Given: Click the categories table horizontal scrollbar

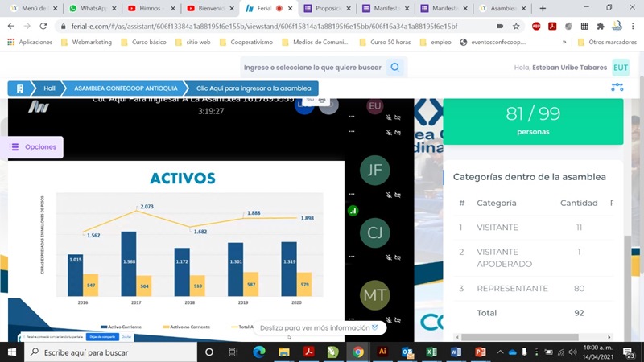Looking at the screenshot, I should pos(519,337).
